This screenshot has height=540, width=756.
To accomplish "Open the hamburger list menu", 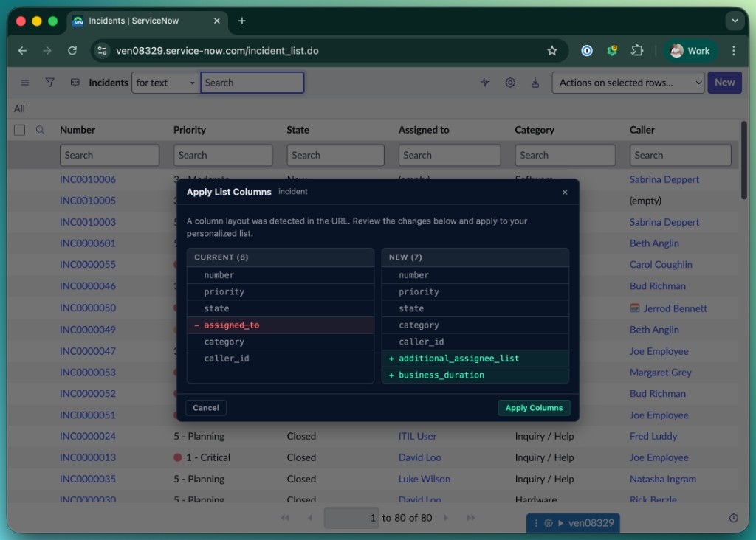I will 24,83.
